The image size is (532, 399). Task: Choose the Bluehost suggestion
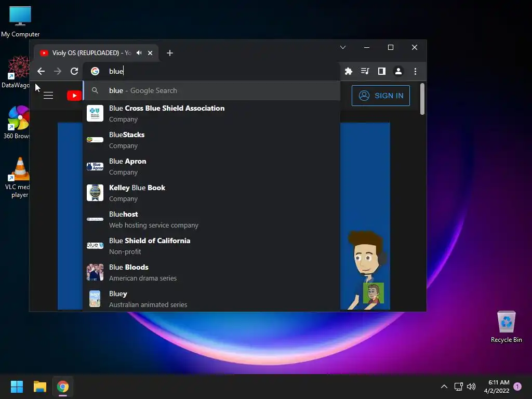211,220
